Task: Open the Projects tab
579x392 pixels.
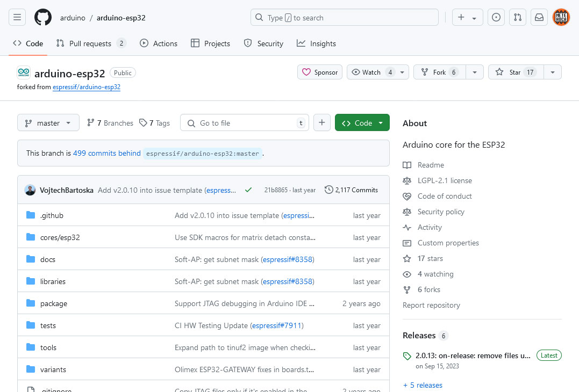Action: 211,43
